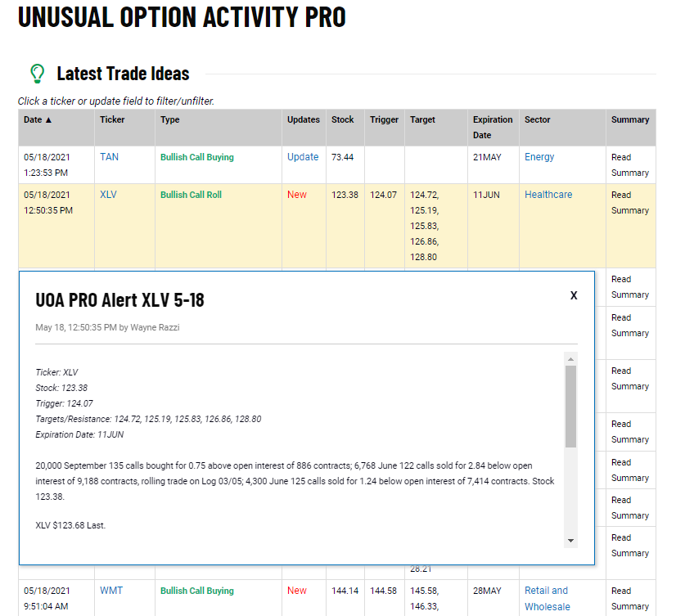
Task: Open the Healthcare sector link
Action: click(548, 195)
